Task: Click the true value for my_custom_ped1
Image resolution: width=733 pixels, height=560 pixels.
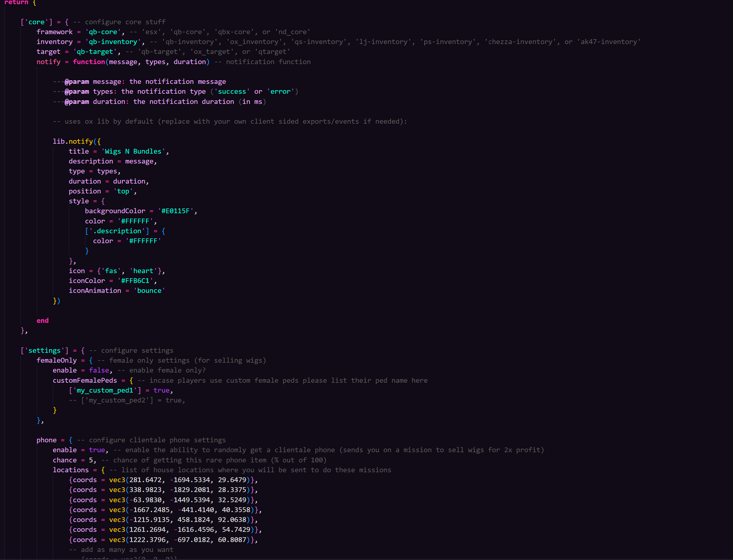Action: (162, 391)
